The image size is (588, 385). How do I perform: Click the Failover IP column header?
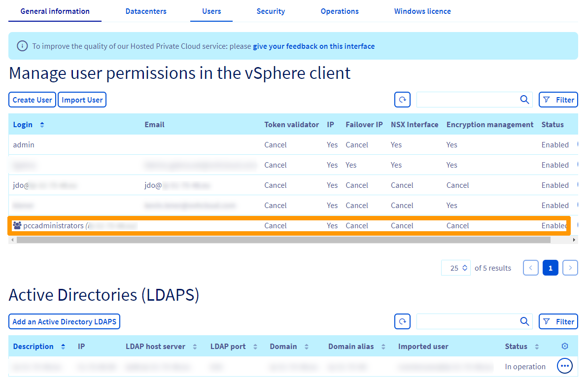(364, 125)
